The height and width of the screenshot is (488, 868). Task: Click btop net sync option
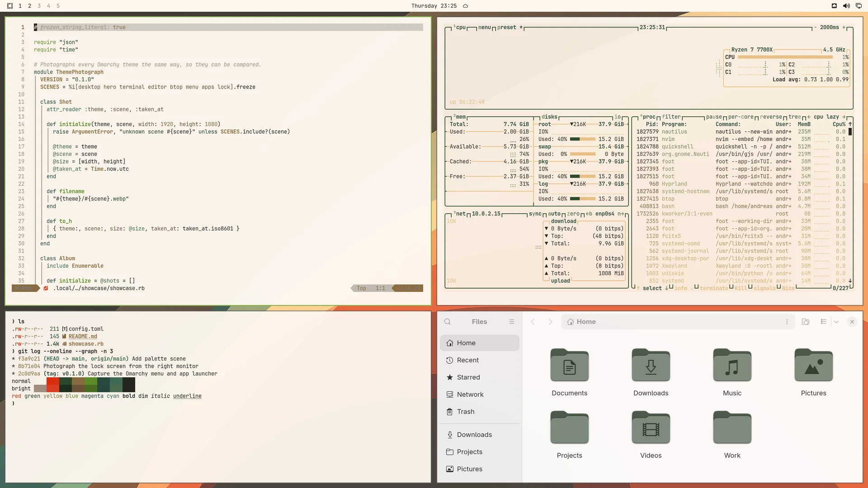point(535,214)
